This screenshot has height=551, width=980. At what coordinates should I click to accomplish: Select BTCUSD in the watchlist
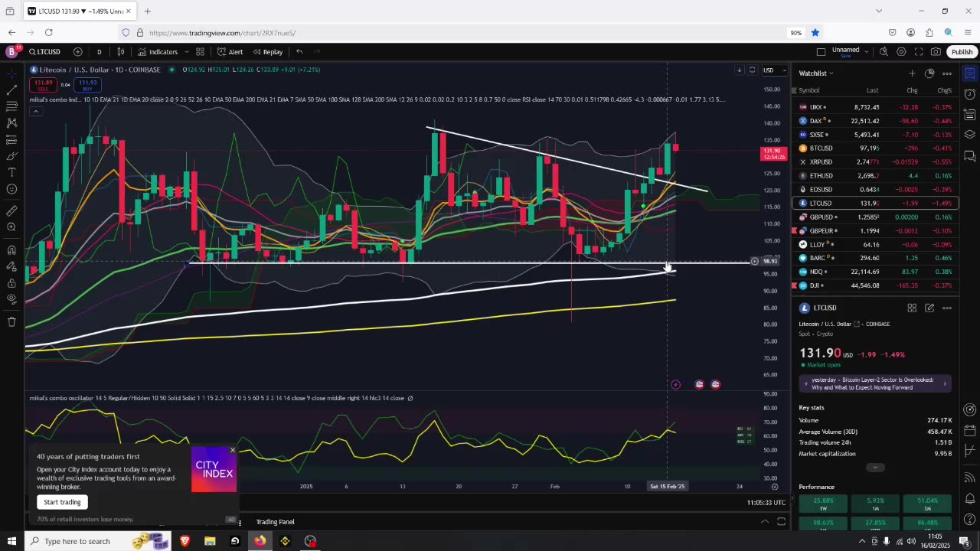(874, 148)
